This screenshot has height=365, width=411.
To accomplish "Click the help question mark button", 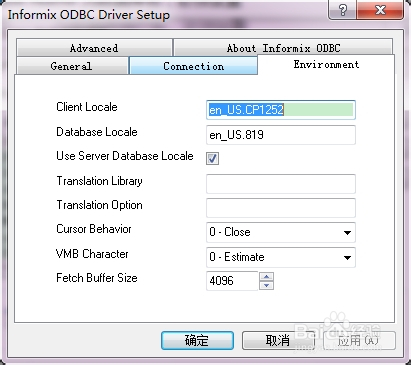I will click(x=342, y=10).
